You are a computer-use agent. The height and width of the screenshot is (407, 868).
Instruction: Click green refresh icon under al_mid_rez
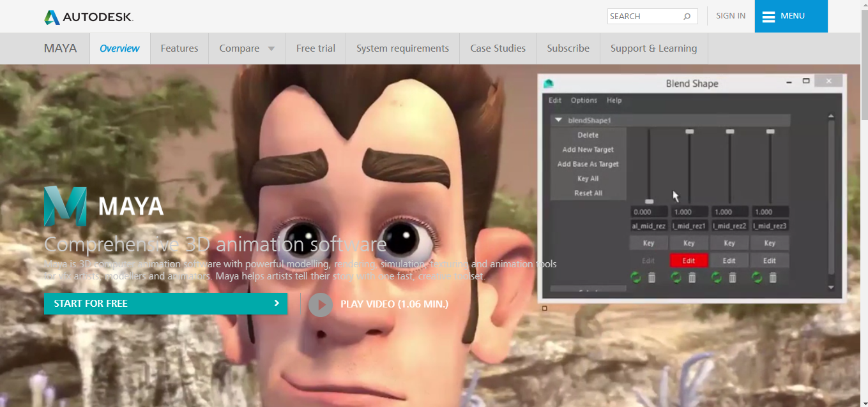[x=636, y=277]
